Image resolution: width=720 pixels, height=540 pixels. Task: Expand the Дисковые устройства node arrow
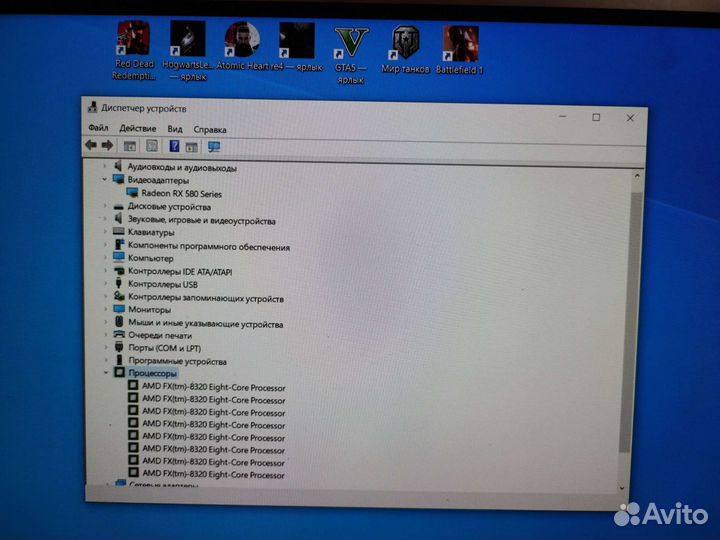[105, 206]
